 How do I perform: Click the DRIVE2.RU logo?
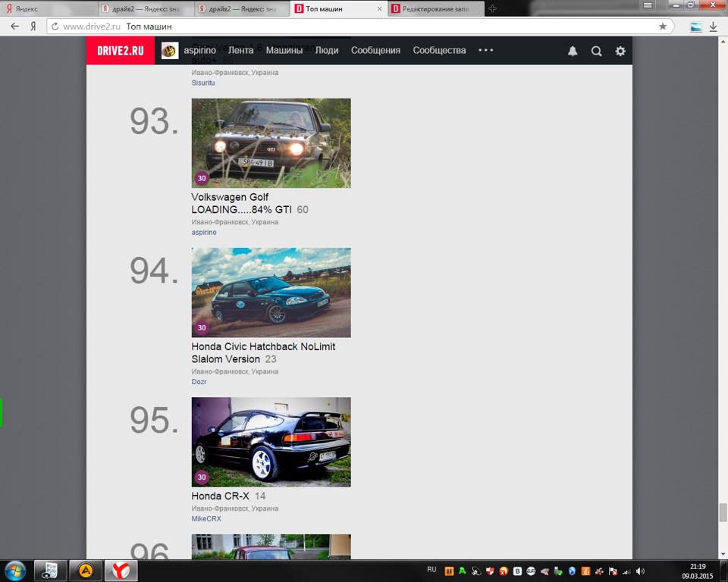click(x=121, y=51)
